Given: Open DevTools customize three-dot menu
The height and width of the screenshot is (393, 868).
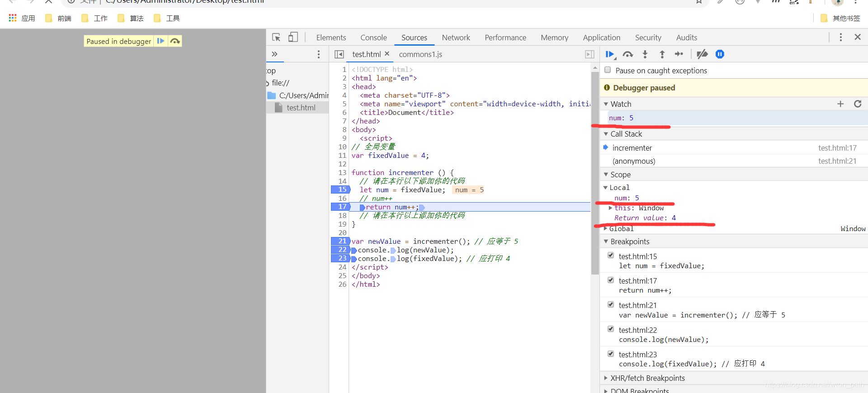Looking at the screenshot, I should (841, 37).
